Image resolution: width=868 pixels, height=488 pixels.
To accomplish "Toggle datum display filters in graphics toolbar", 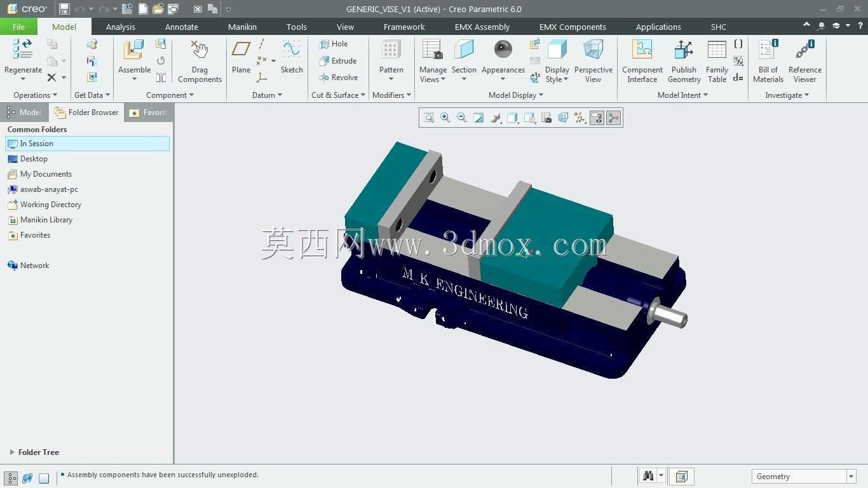I will pos(580,118).
